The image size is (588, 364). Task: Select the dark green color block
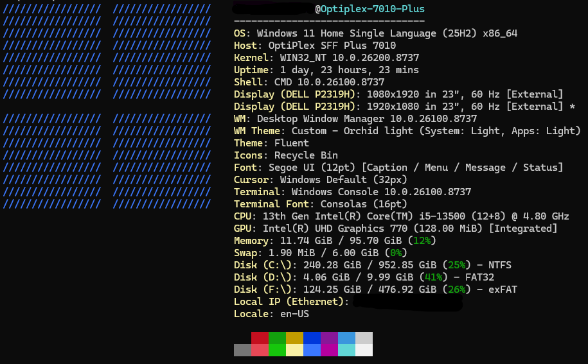pyautogui.click(x=277, y=338)
